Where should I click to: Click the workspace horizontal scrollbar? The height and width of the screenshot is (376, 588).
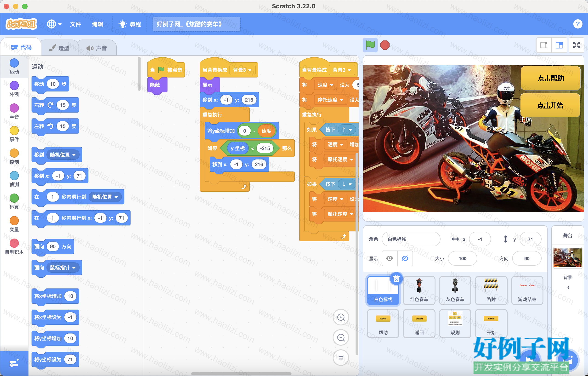(241, 373)
